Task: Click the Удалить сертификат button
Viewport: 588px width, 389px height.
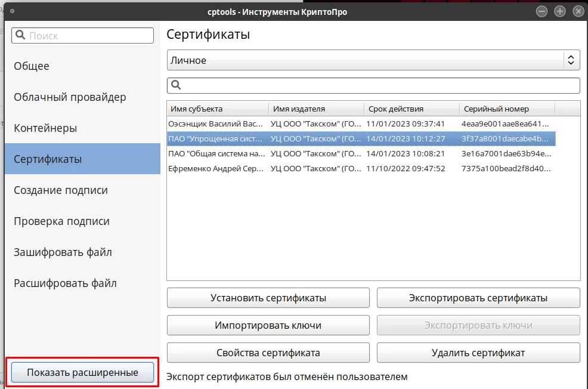Action: pos(478,353)
